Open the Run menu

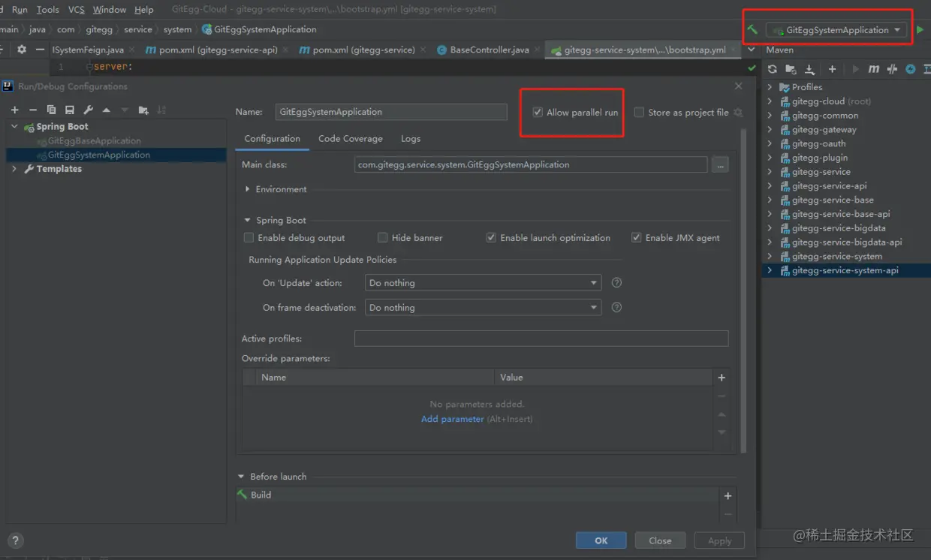[x=20, y=10]
